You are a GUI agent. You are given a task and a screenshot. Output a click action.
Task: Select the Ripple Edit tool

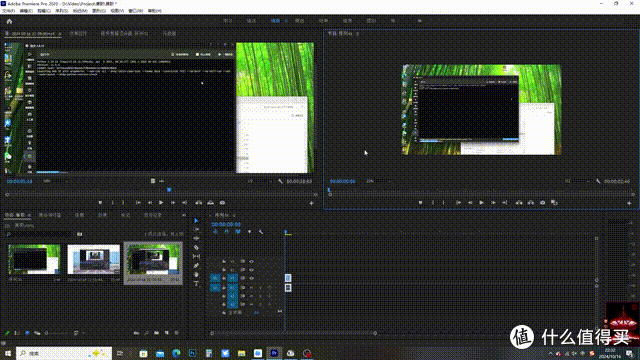(196, 238)
